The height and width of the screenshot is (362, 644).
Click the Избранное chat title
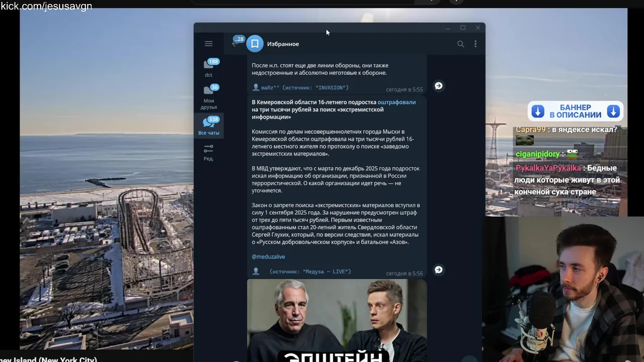(x=283, y=44)
